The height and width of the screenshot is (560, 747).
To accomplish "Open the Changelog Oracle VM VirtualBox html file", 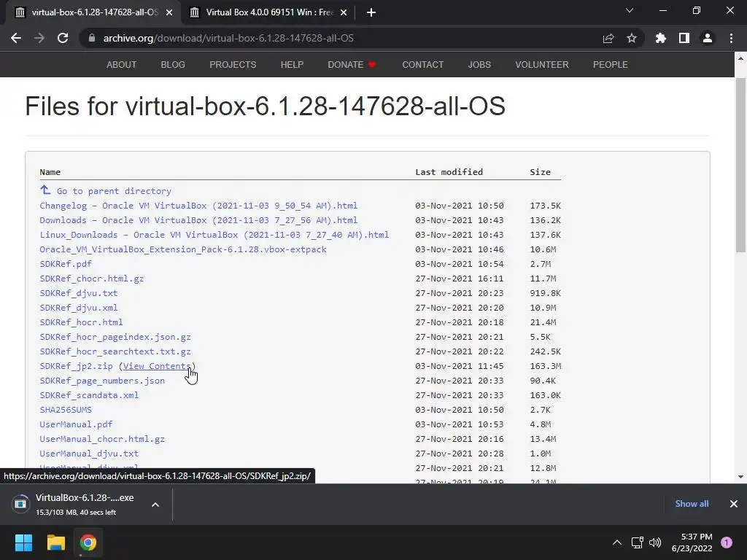I will tap(198, 206).
